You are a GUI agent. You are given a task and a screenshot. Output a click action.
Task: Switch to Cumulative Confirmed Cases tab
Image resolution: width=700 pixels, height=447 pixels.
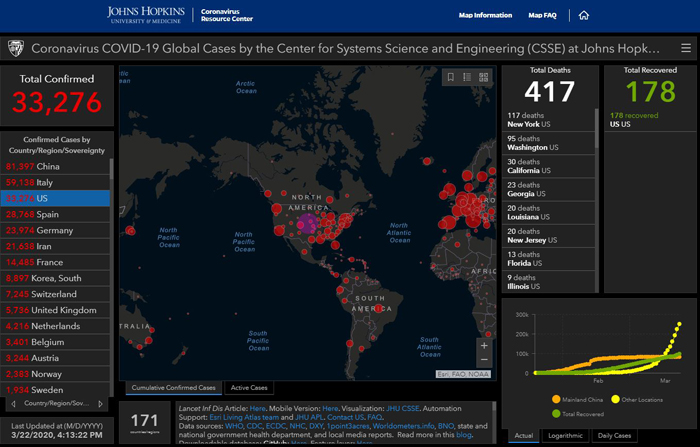[174, 388]
